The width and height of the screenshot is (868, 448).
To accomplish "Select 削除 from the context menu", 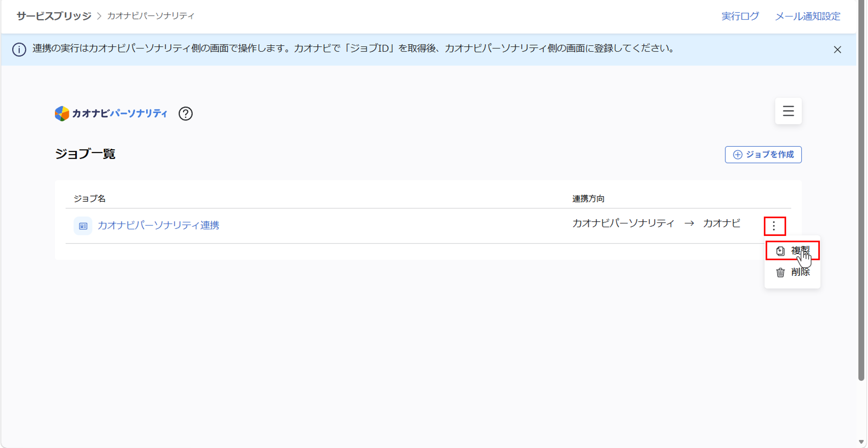I will [x=792, y=272].
